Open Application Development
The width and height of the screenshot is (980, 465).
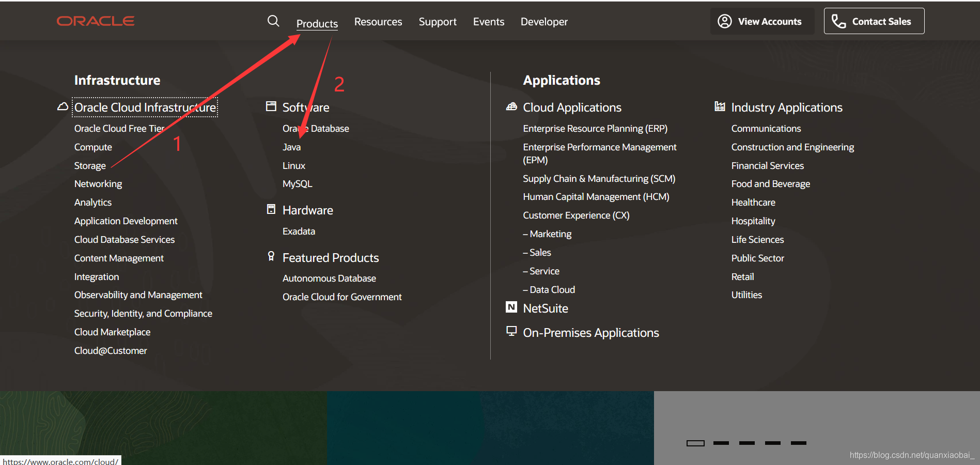click(126, 221)
